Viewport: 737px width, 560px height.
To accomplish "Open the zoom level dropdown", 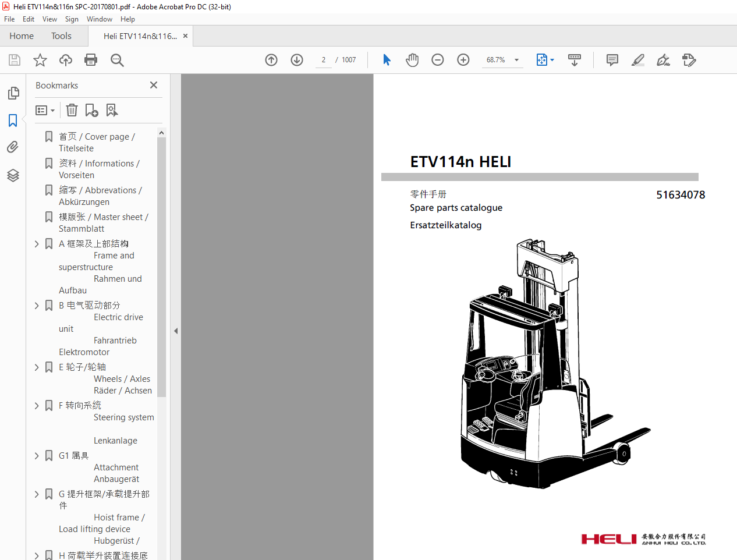I will coord(516,60).
